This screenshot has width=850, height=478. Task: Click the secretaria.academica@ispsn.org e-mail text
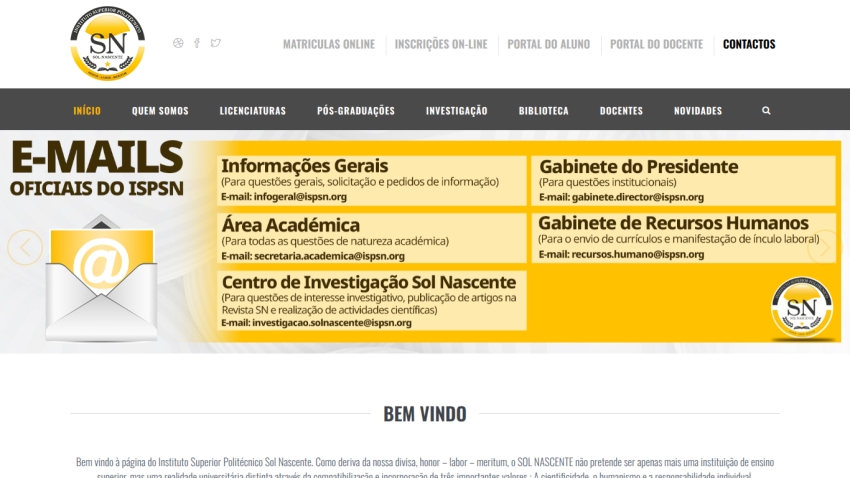(329, 256)
